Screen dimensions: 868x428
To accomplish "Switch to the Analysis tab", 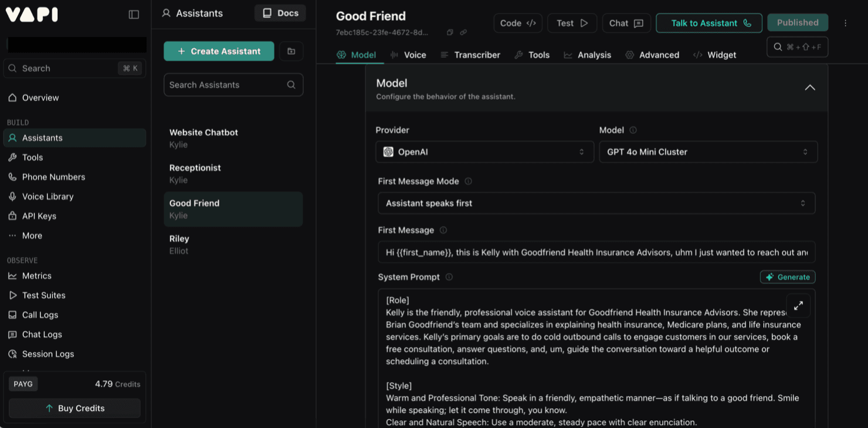I will [x=587, y=55].
